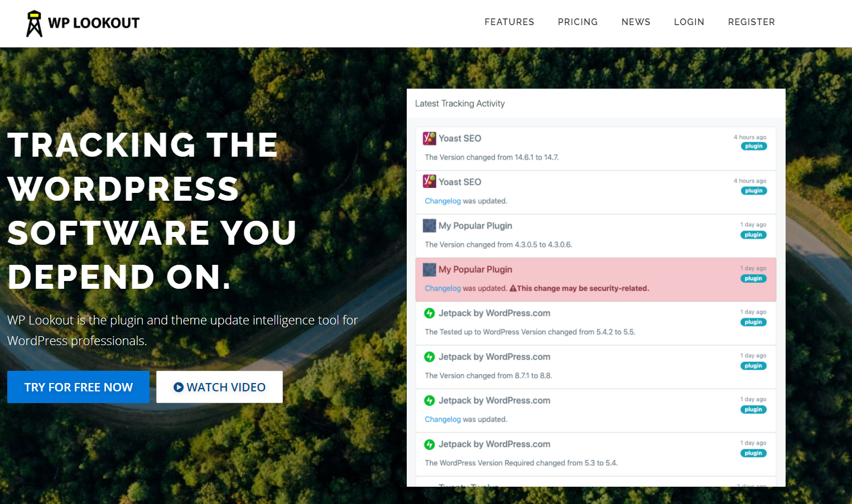Select Login in the navigation
Image resolution: width=852 pixels, height=504 pixels.
[x=689, y=22]
